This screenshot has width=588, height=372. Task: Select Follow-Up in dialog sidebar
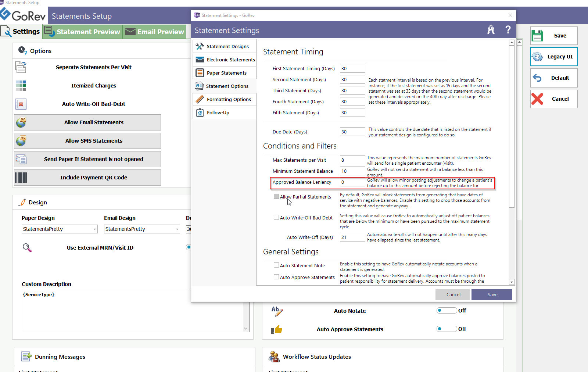(225, 112)
